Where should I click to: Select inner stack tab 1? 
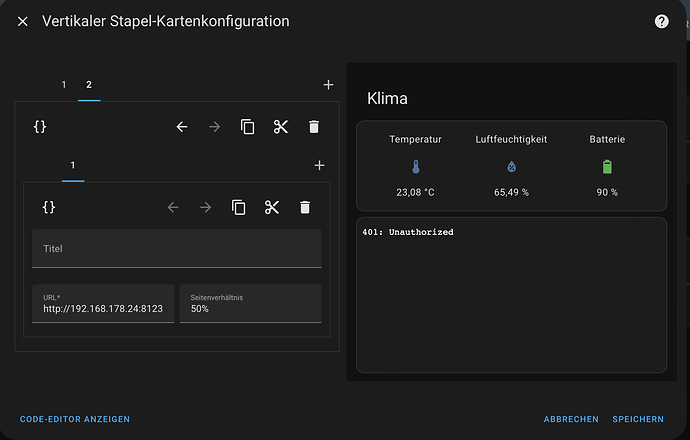73,165
